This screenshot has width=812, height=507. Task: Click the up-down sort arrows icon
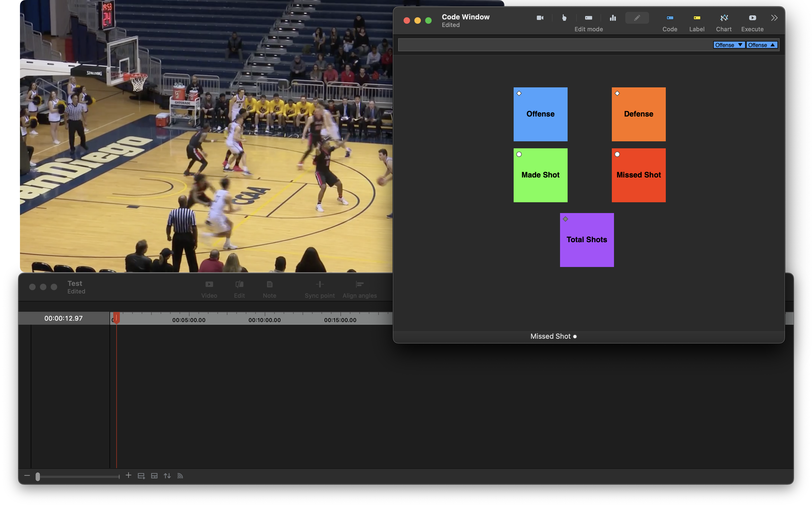point(167,476)
